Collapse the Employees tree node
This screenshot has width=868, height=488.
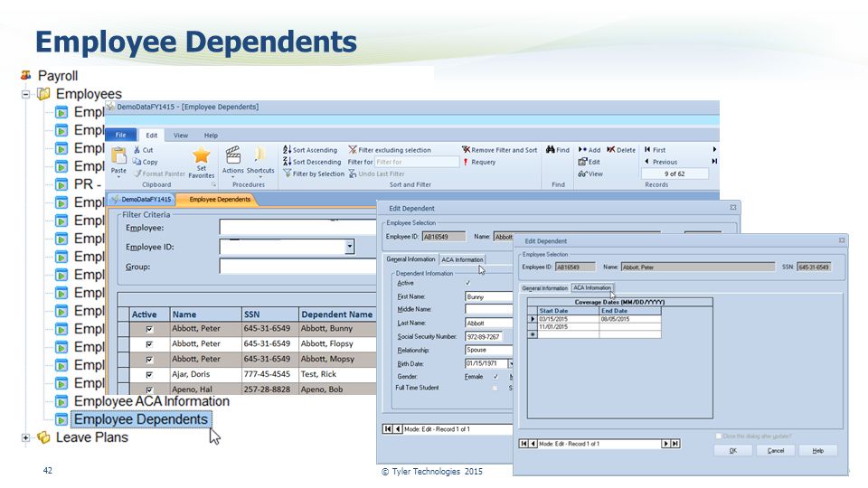(x=25, y=94)
